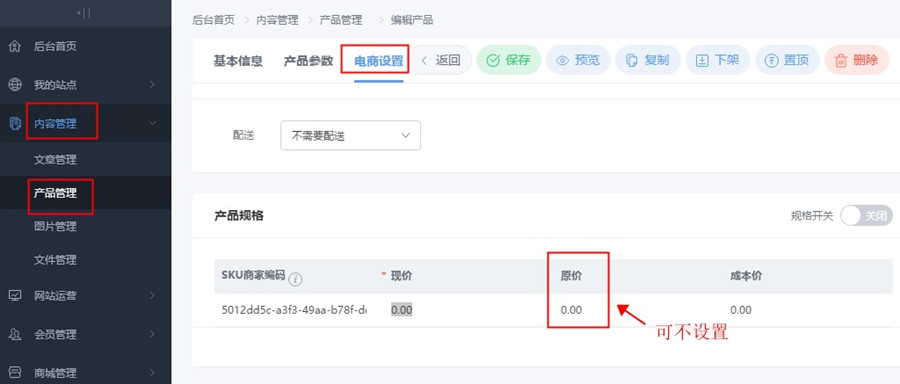Click the 内容管理 document icon in the sidebar
900x384 pixels.
click(x=15, y=123)
